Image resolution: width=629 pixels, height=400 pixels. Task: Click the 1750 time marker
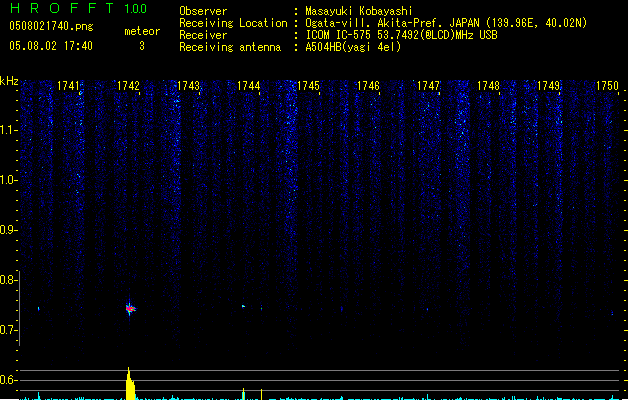point(608,87)
